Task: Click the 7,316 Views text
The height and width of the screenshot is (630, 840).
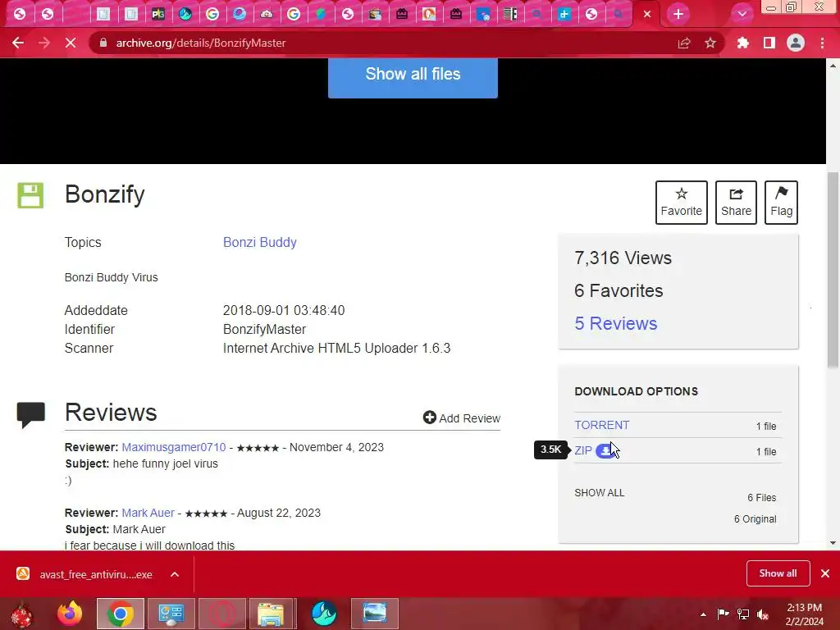Action: (x=623, y=258)
